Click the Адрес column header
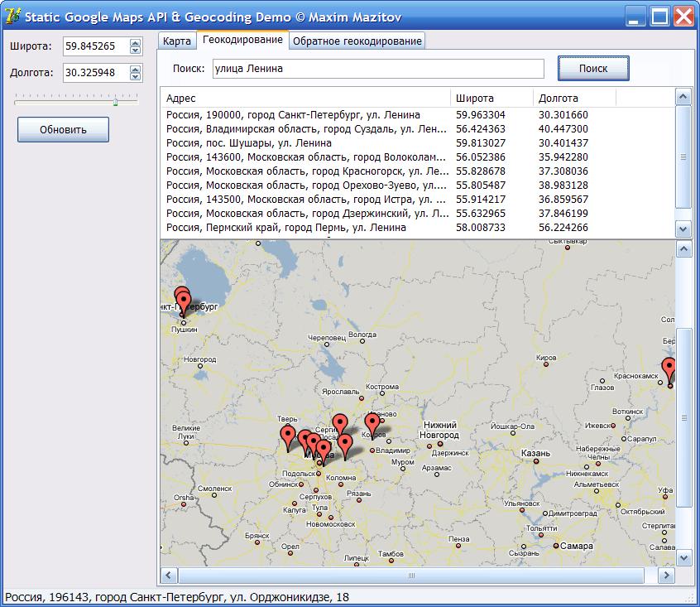The width and height of the screenshot is (700, 607). (x=305, y=98)
